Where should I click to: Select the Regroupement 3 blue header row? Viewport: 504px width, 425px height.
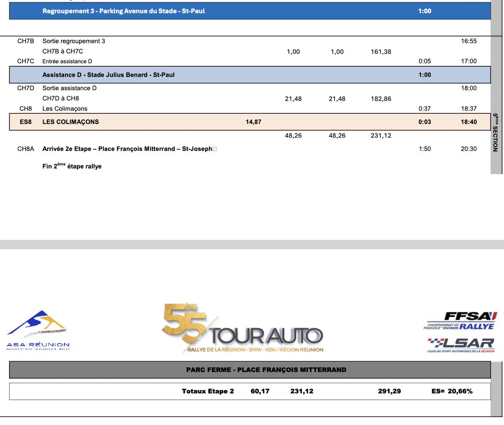250,11
